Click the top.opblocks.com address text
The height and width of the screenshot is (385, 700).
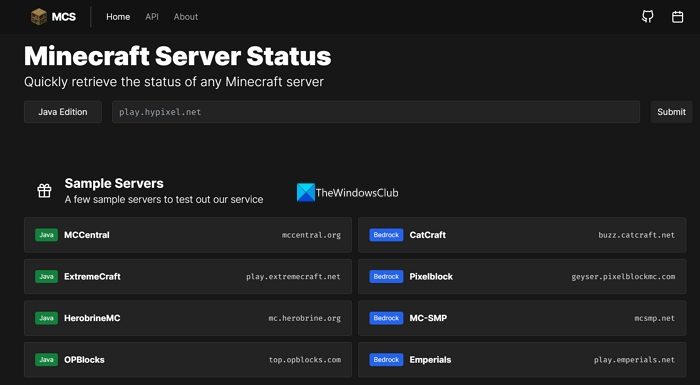[x=304, y=360]
